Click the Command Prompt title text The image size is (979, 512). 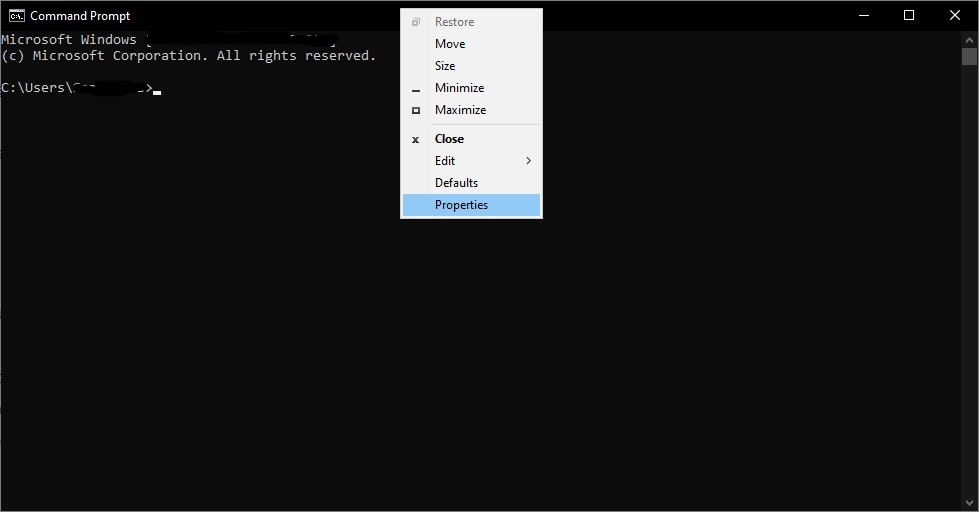click(x=81, y=16)
